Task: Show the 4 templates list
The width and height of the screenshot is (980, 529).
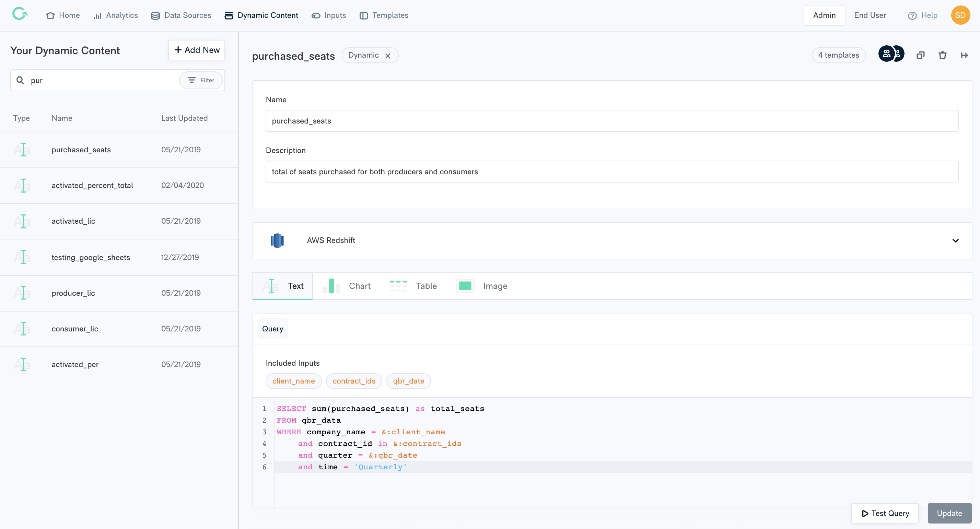Action: pos(838,55)
